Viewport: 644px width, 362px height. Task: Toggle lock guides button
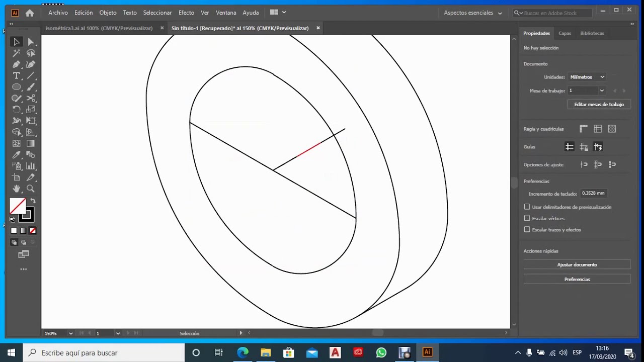(584, 147)
